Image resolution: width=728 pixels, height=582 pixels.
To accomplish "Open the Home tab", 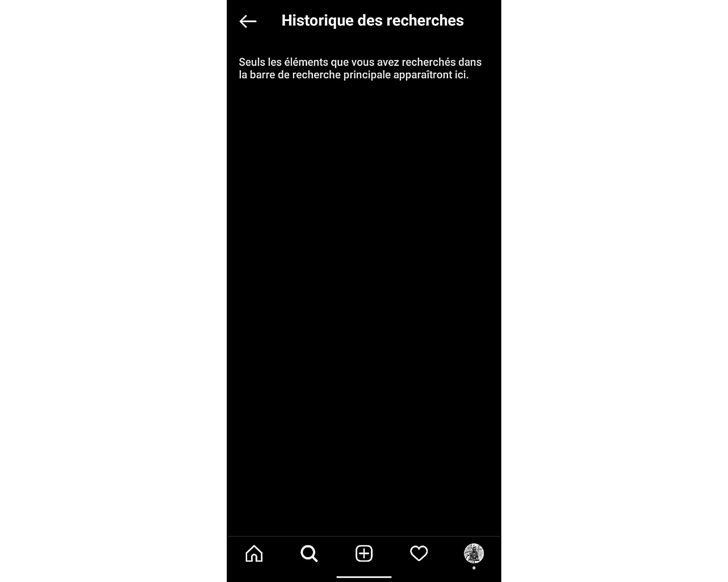I will [254, 554].
